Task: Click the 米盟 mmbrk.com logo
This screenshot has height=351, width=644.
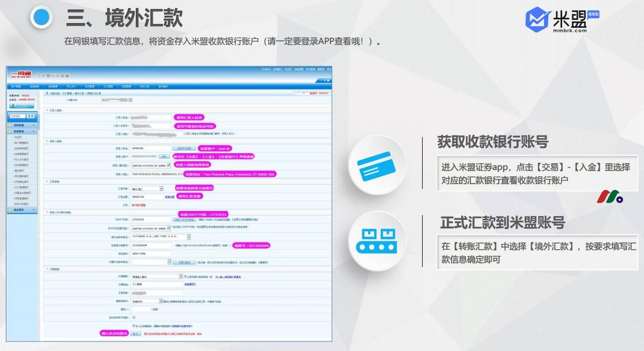Action: click(x=562, y=21)
